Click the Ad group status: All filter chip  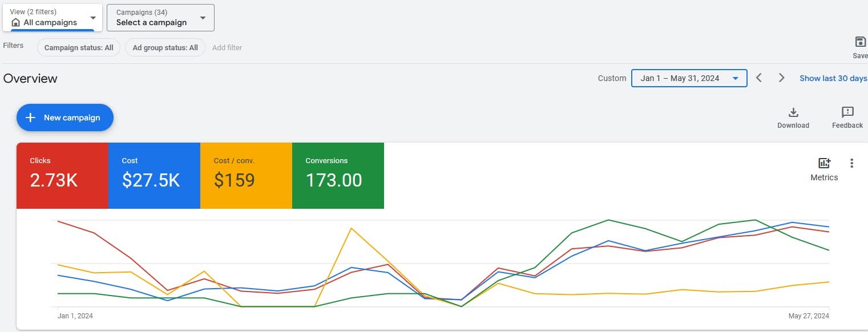tap(165, 48)
